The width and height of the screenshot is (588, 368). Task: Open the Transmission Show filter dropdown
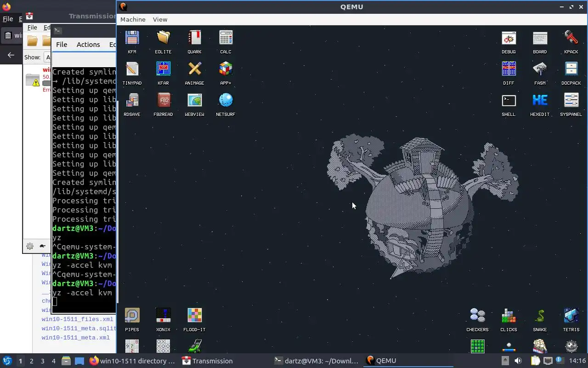pos(47,57)
